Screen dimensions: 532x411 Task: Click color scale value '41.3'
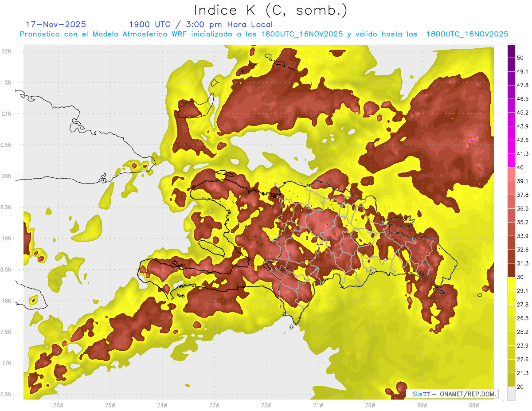tap(522, 154)
